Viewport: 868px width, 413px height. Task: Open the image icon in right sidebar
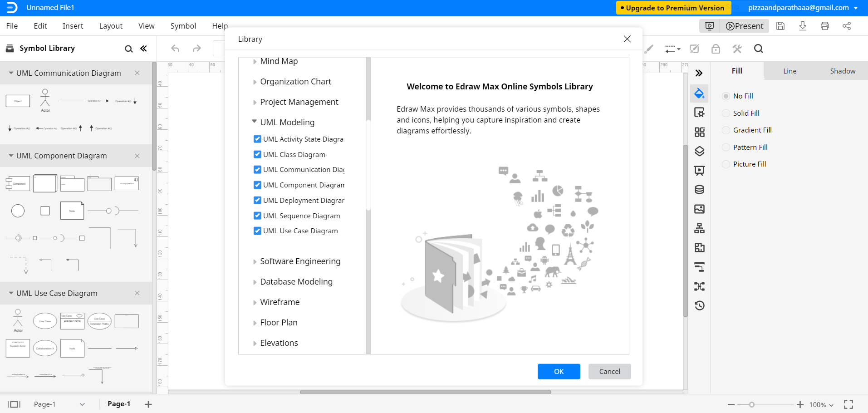699,209
